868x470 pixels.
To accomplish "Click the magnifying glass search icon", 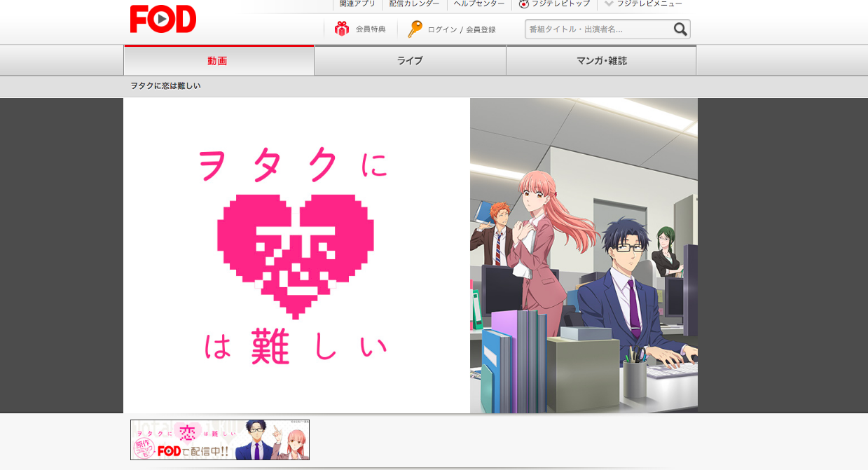I will click(x=680, y=29).
